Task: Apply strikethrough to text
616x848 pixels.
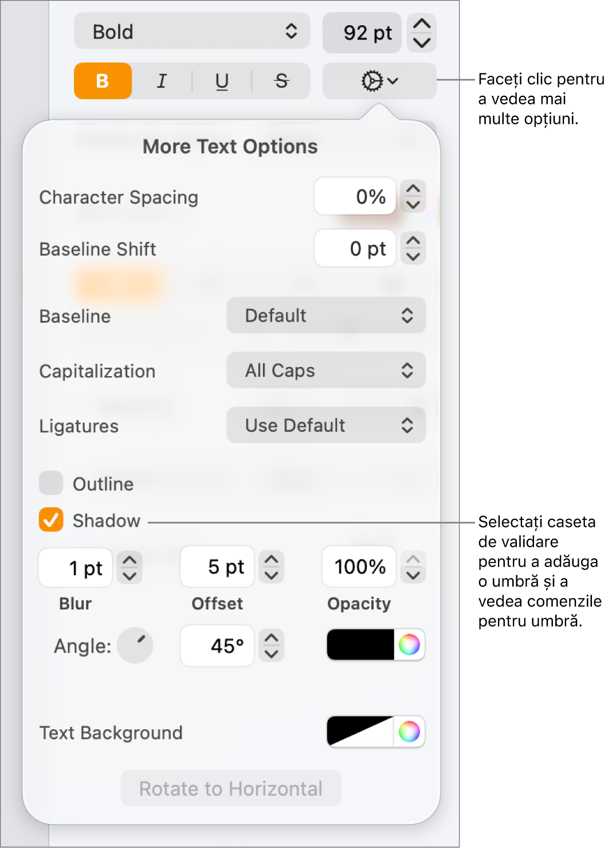Action: (281, 81)
